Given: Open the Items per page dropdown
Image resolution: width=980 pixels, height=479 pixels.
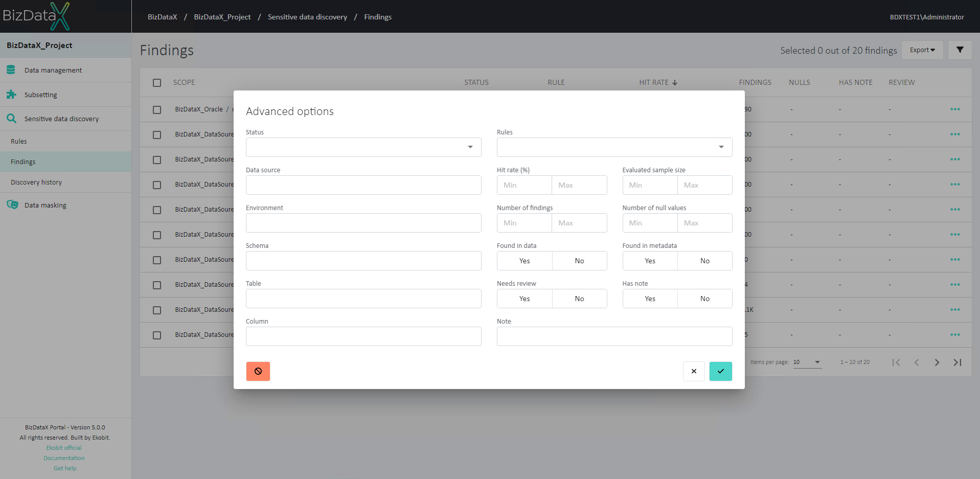Looking at the screenshot, I should point(807,362).
